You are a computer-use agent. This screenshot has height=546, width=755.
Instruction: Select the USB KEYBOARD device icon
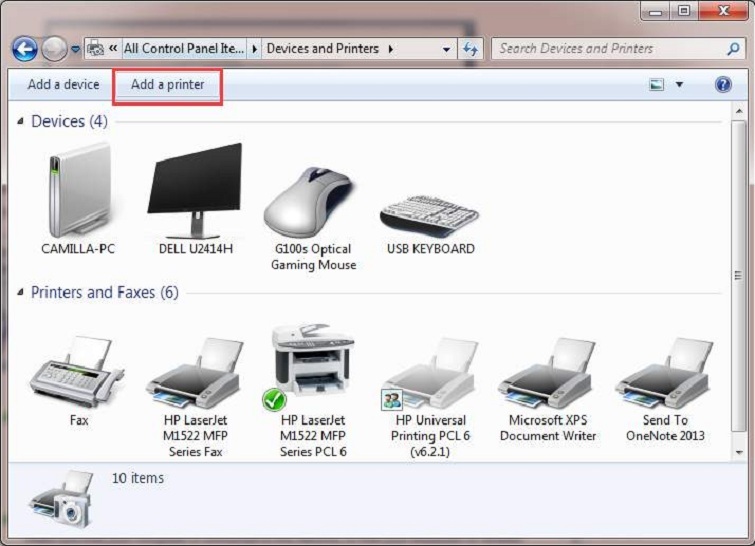[x=430, y=209]
